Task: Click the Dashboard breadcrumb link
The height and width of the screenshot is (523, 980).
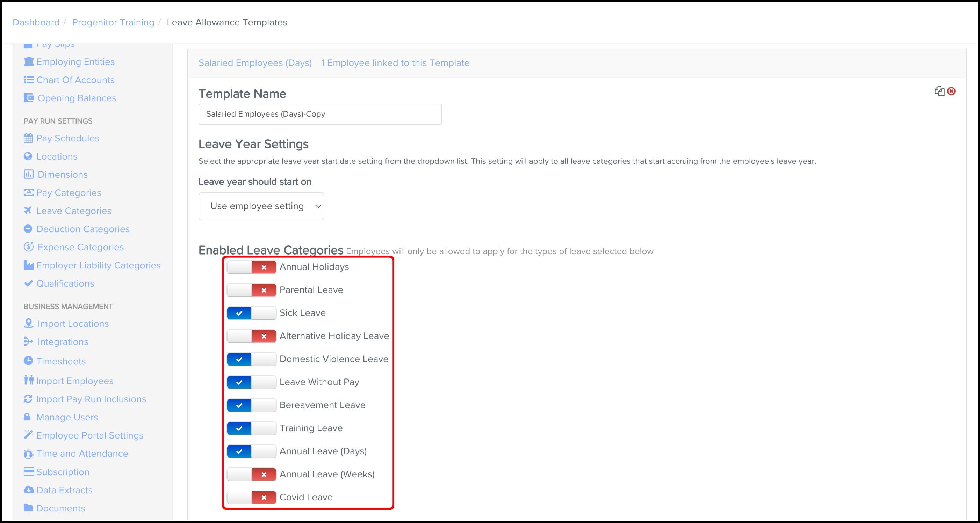Action: point(36,22)
